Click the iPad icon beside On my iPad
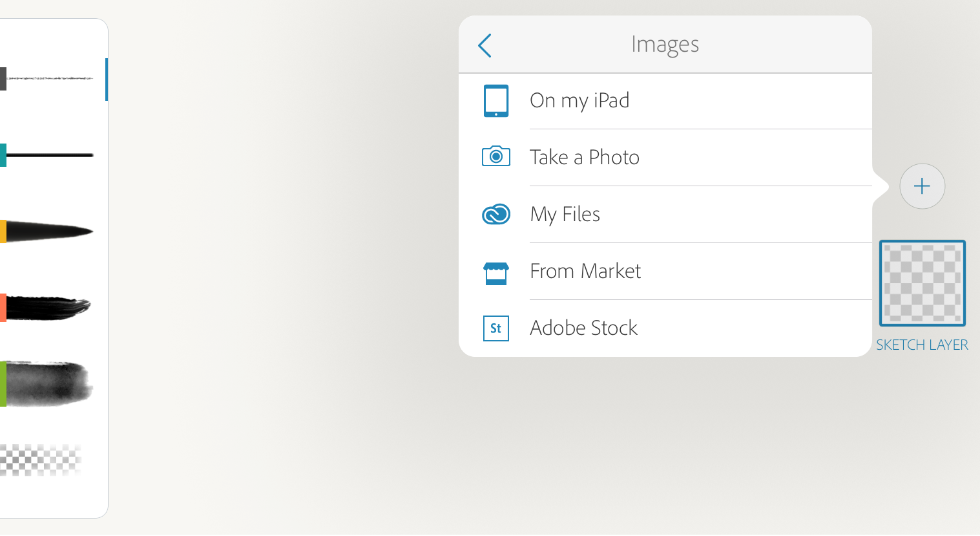This screenshot has height=536, width=980. [x=495, y=100]
